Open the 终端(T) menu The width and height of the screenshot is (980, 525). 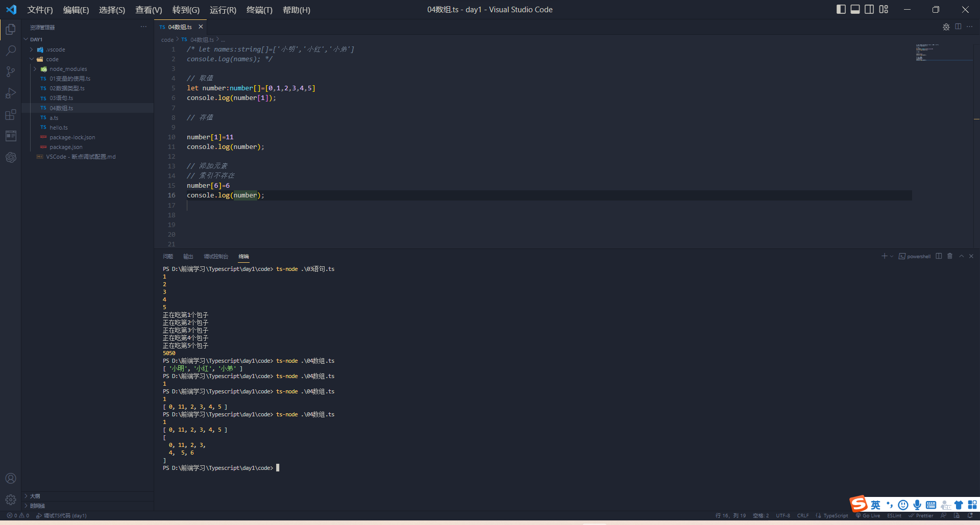[259, 10]
